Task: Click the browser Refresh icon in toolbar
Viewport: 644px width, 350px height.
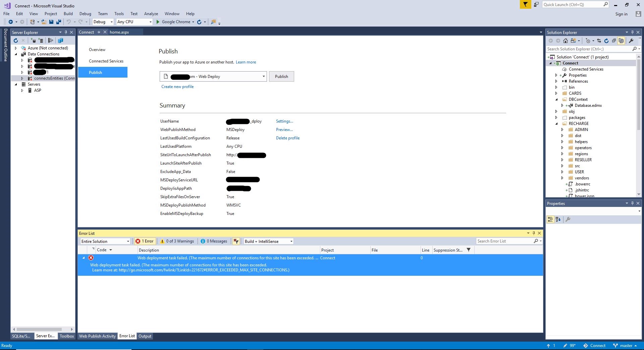Action: [x=199, y=22]
